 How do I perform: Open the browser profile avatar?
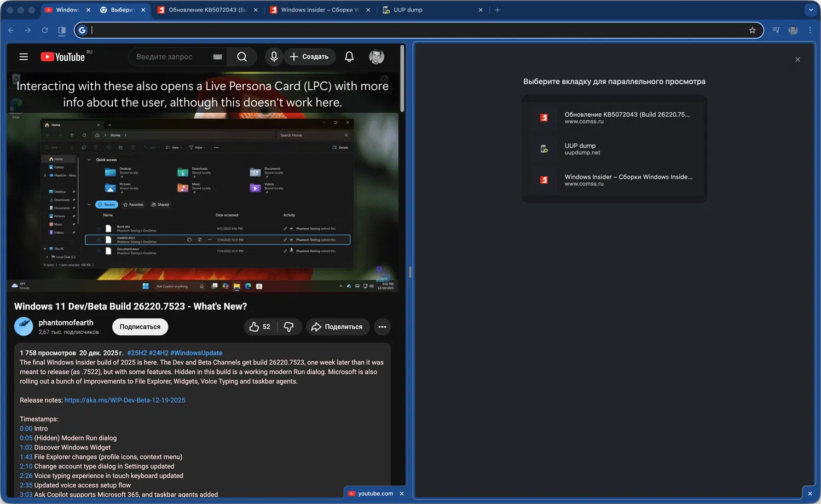793,30
